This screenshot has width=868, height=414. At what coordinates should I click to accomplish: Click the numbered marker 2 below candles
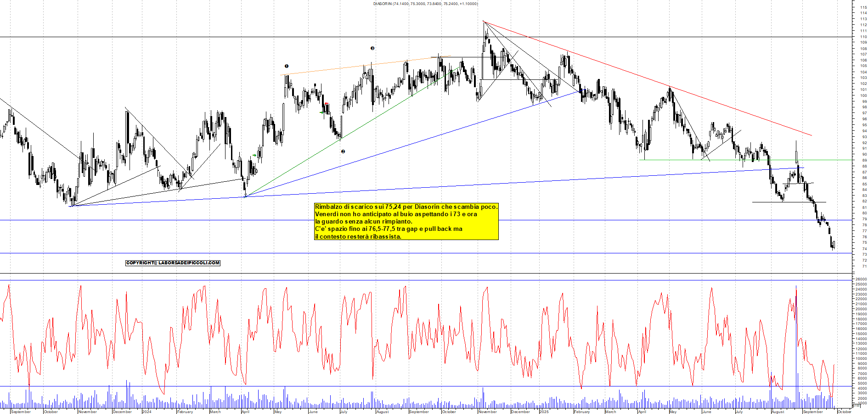(x=343, y=151)
